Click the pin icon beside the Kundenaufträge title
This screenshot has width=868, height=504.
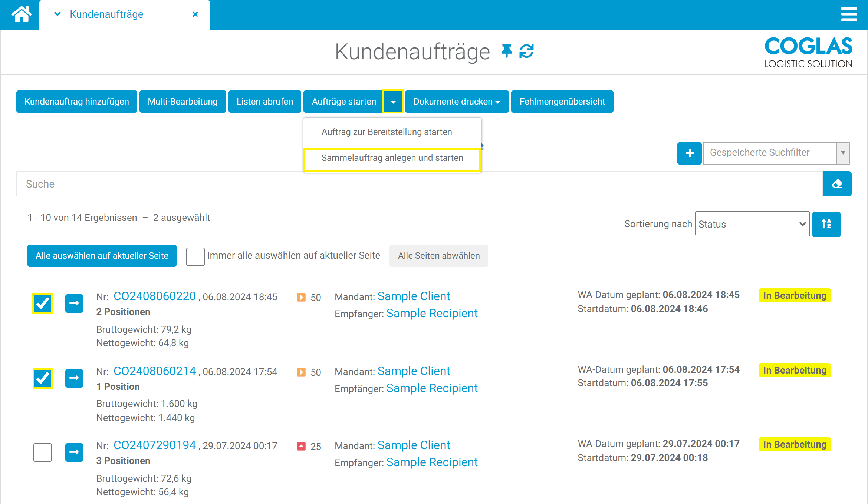(x=506, y=51)
